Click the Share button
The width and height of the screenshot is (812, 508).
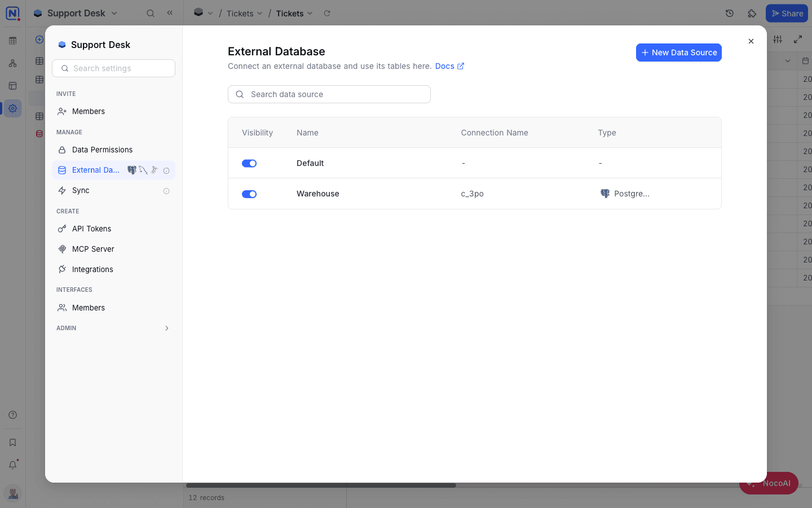[787, 14]
